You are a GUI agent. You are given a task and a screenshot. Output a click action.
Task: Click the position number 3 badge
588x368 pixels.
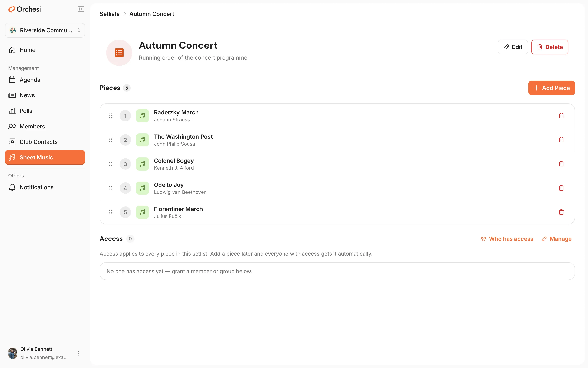(125, 164)
